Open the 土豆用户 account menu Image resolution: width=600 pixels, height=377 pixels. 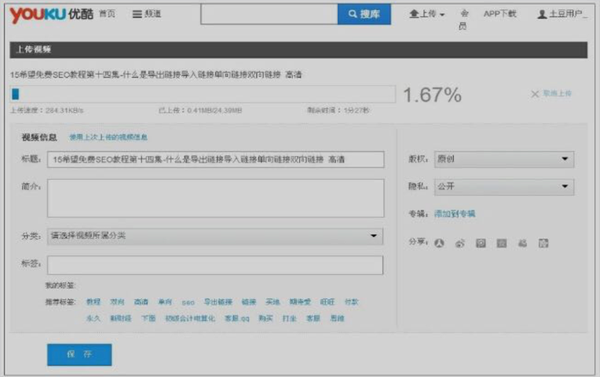tap(562, 14)
